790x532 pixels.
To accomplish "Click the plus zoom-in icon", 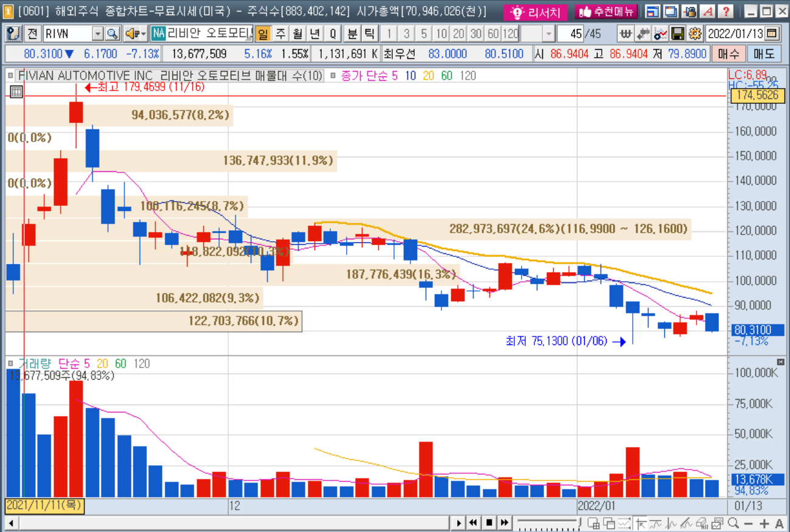I will (x=764, y=523).
